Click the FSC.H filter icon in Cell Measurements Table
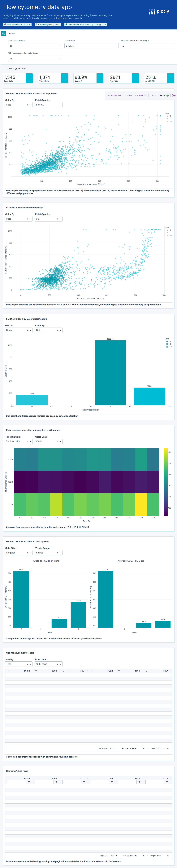 pos(8,671)
